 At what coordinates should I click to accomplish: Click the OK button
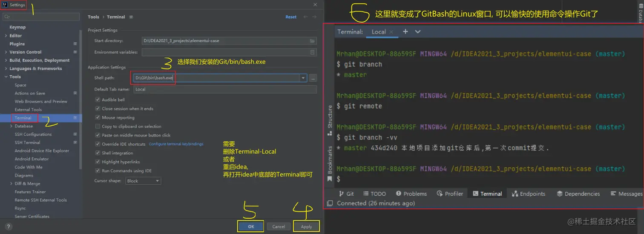[x=251, y=227]
